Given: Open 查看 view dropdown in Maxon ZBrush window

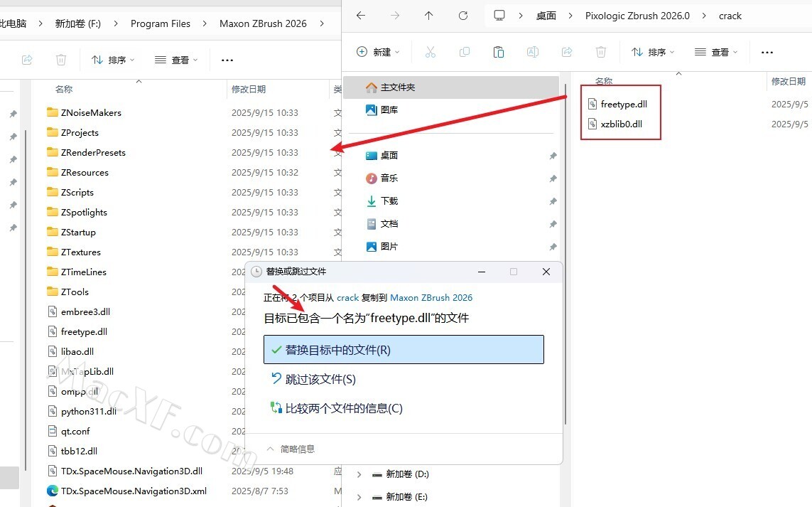Looking at the screenshot, I should 176,60.
